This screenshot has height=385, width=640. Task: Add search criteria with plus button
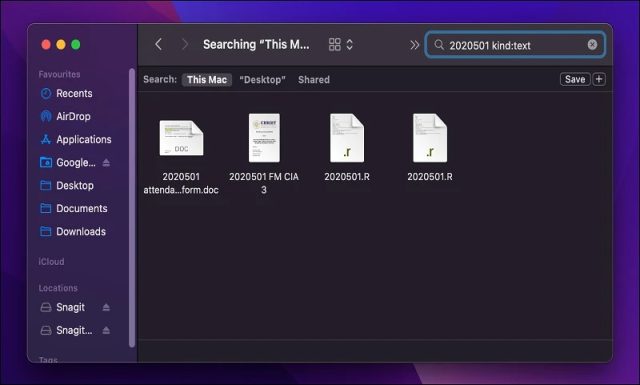(x=599, y=79)
